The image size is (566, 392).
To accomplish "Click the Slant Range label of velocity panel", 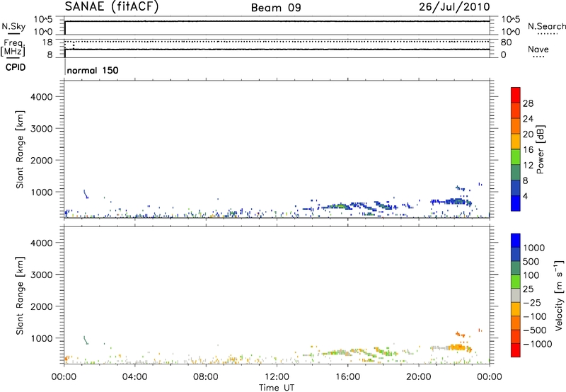I will [x=20, y=296].
